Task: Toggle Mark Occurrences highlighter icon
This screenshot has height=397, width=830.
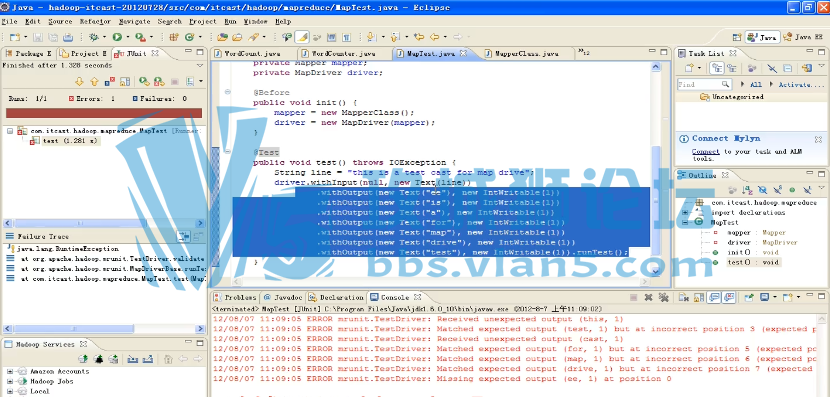Action: pos(302,37)
